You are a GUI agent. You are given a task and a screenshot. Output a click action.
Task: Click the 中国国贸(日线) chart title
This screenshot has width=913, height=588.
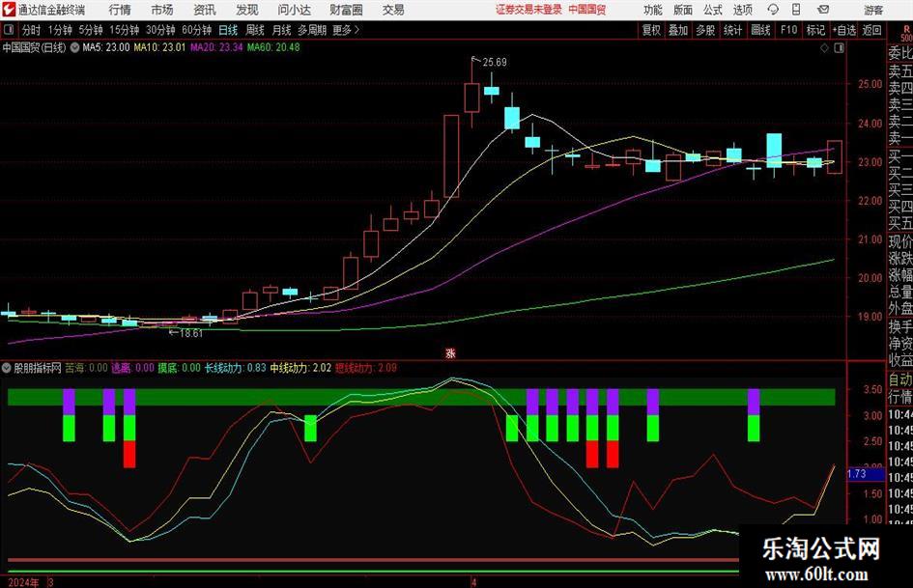click(35, 47)
